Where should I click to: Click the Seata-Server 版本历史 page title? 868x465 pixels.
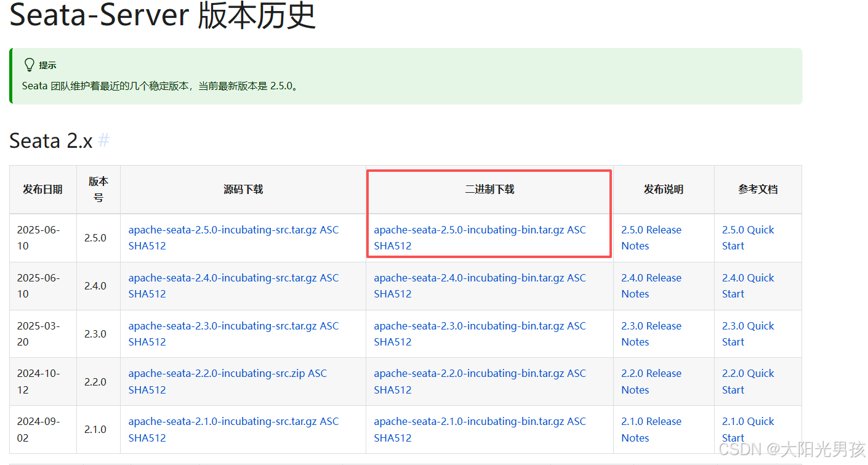[163, 15]
